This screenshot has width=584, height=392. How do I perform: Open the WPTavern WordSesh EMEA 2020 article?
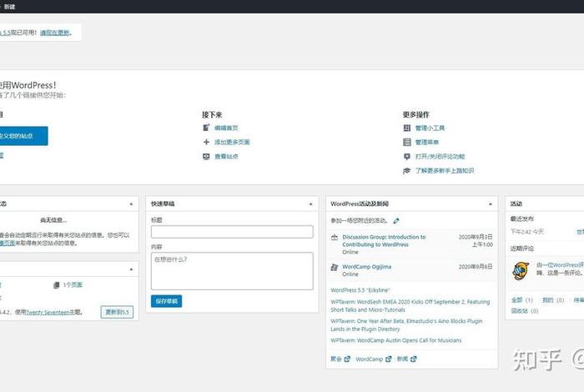click(x=410, y=305)
